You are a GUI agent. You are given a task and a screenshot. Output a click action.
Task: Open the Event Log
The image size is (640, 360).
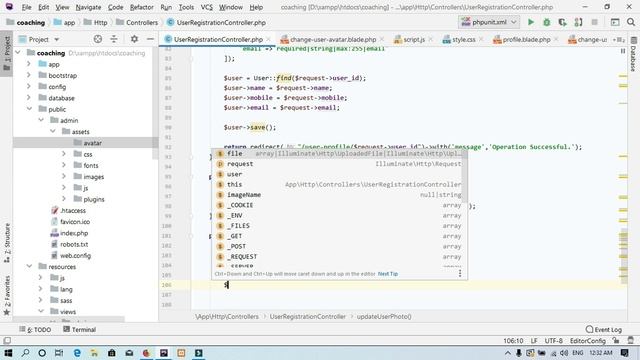coord(604,329)
